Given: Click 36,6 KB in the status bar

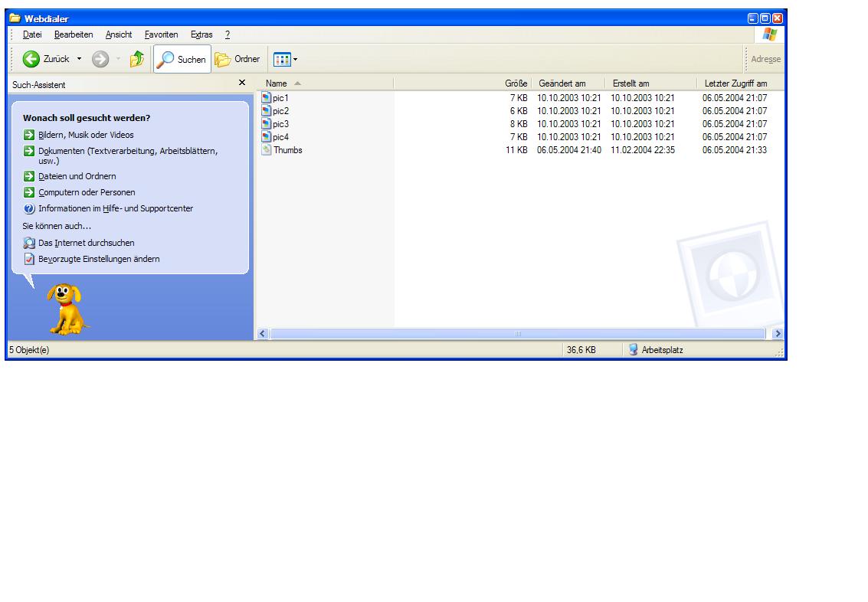Looking at the screenshot, I should tap(581, 350).
